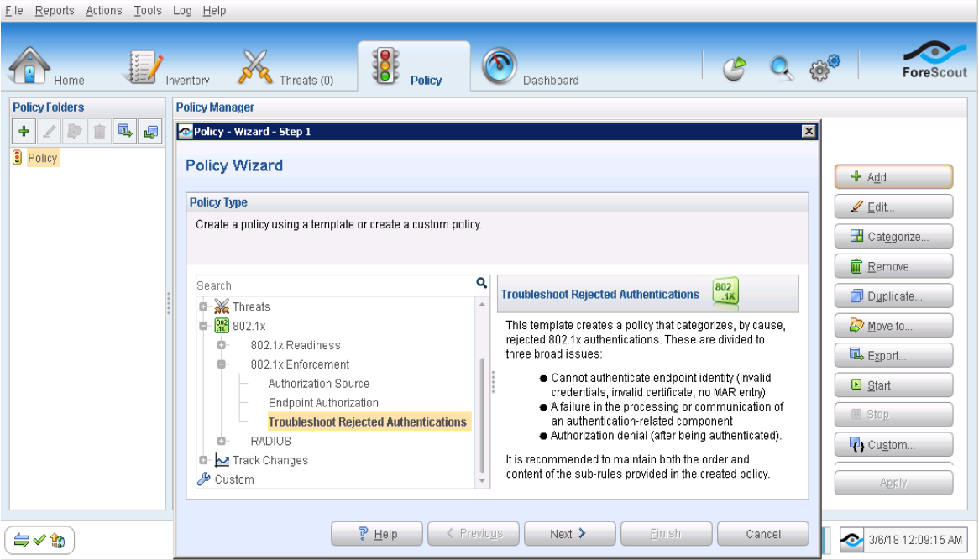Collapse the 802.1x tree node
This screenshot has height=560, width=979.
point(203,326)
